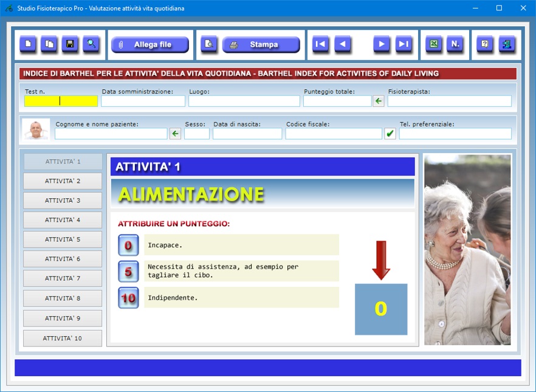Switch to ATTIVITA' 3
Viewport: 536px width, 392px height.
tap(63, 201)
